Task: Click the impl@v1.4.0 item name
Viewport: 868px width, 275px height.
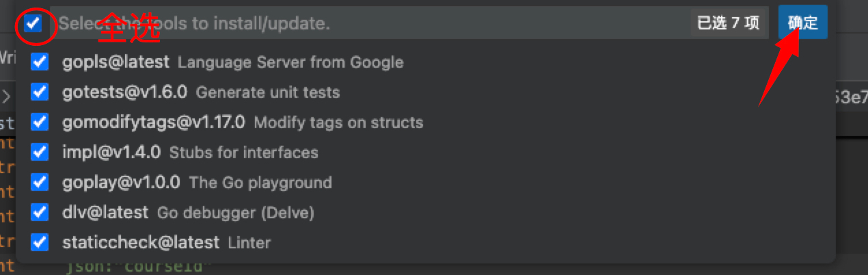Action: coord(111,152)
